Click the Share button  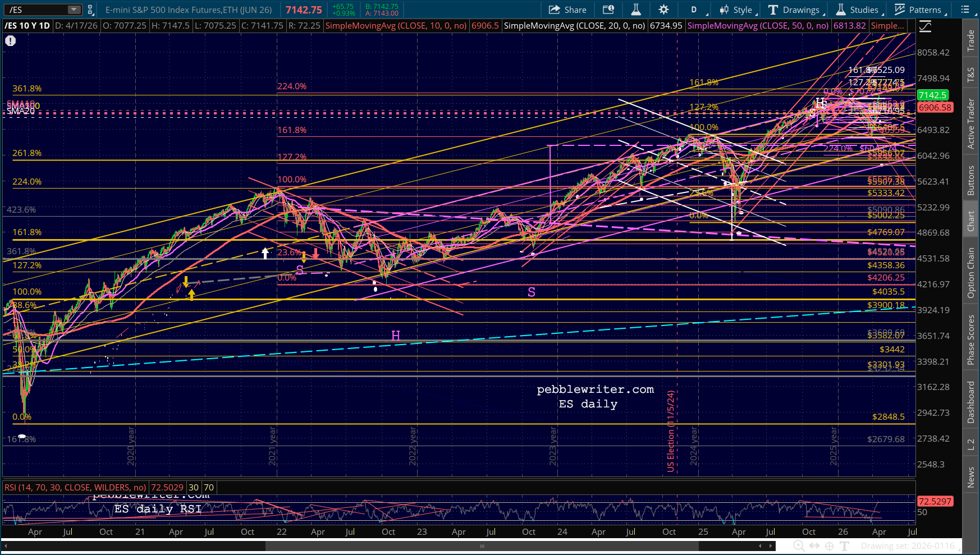(x=567, y=10)
